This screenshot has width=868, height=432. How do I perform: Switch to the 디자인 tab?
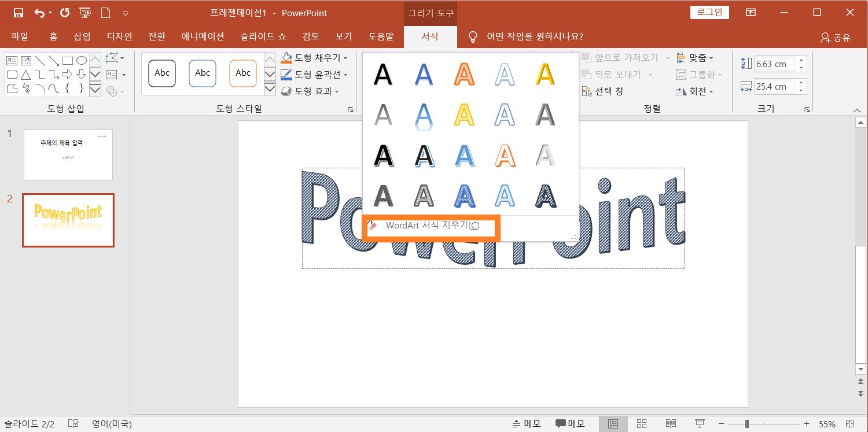pyautogui.click(x=120, y=36)
